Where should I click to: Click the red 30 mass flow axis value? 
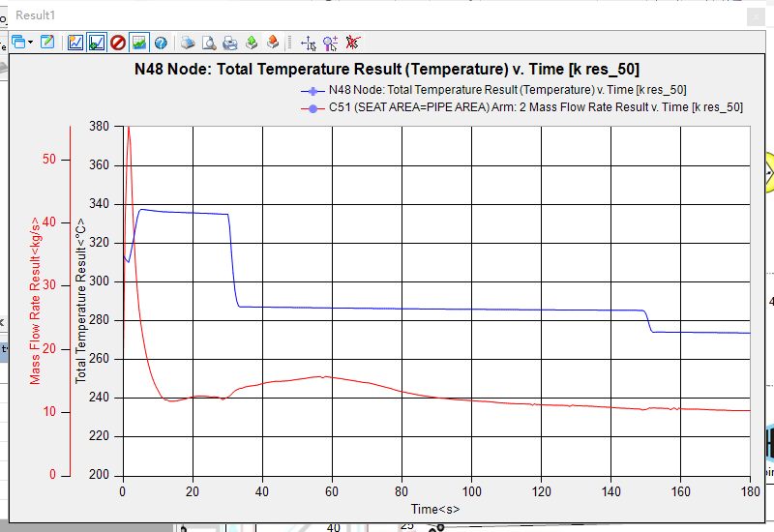49,285
